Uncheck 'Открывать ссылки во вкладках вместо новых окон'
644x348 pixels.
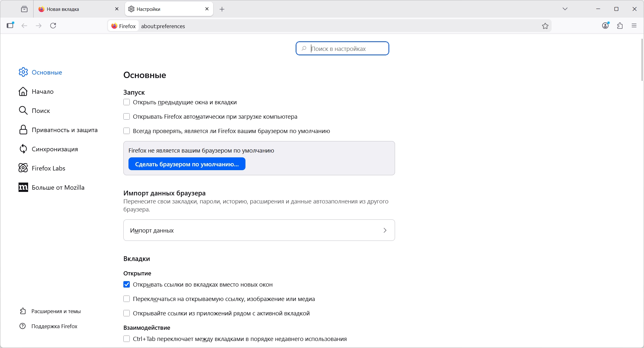click(x=127, y=285)
